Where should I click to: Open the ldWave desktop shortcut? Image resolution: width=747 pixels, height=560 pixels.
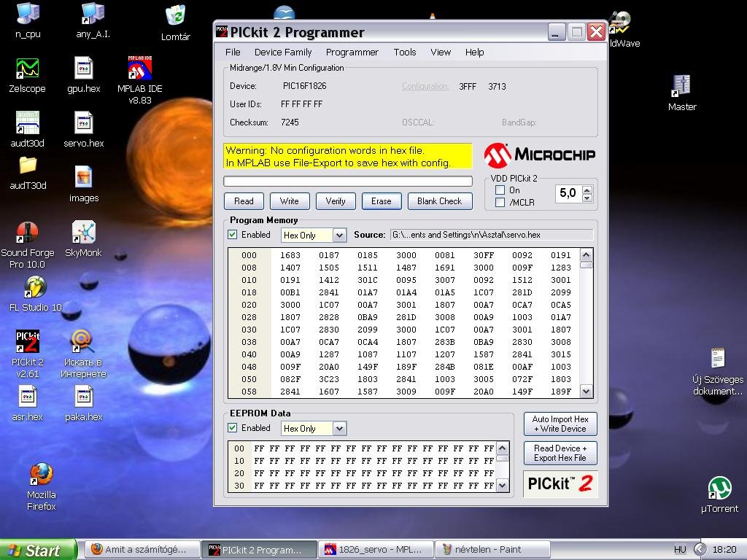624,29
